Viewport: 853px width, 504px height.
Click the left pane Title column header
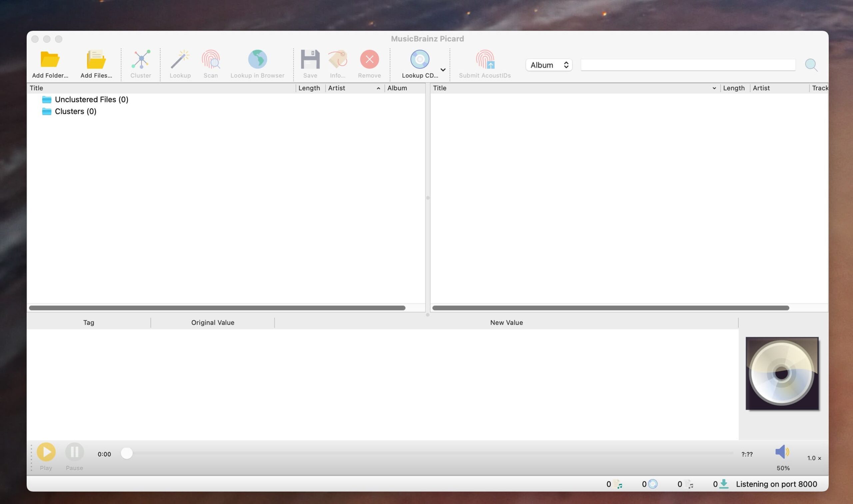coord(161,88)
